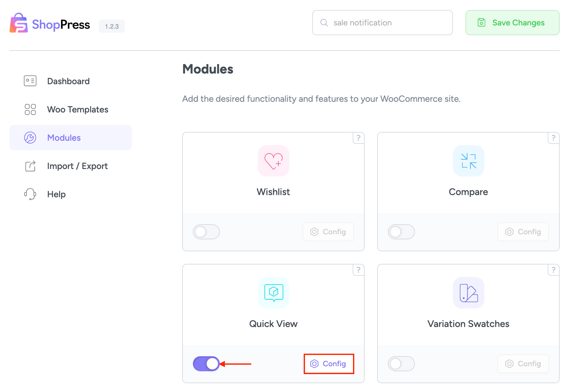571x392 pixels.
Task: Open help tooltip on Variation Swatches card
Action: click(x=553, y=270)
